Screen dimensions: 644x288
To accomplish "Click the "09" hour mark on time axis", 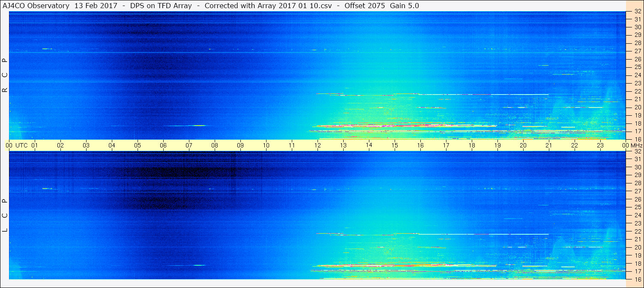I will coord(240,145).
